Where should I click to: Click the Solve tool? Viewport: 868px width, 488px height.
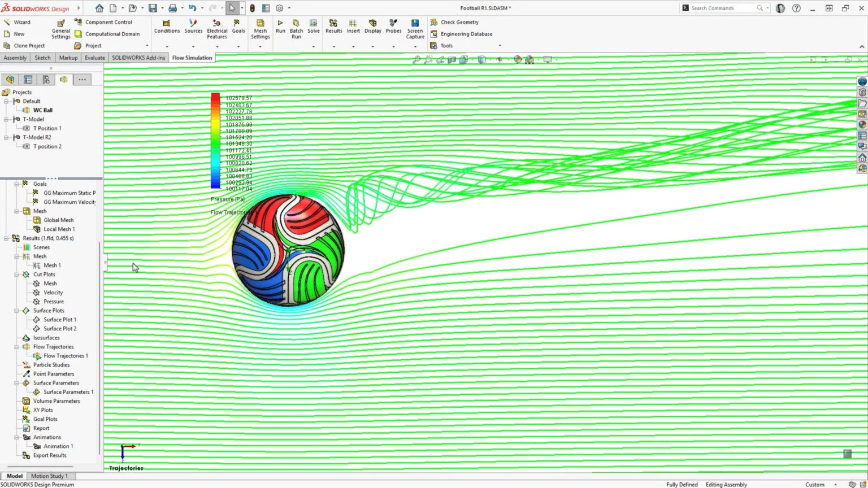coord(314,27)
